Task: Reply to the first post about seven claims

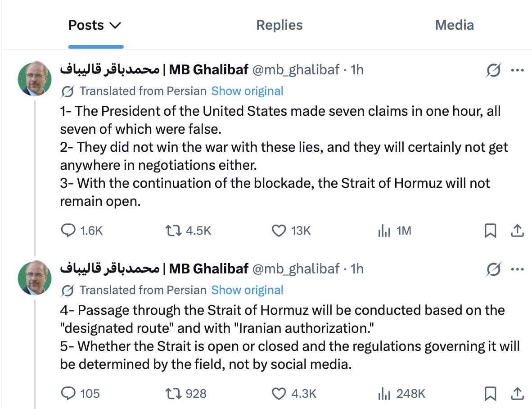Action: [68, 231]
